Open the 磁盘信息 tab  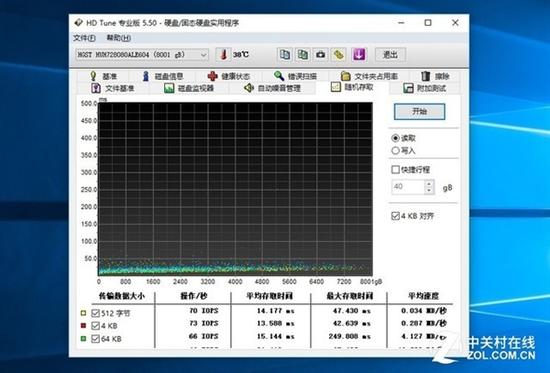(163, 76)
